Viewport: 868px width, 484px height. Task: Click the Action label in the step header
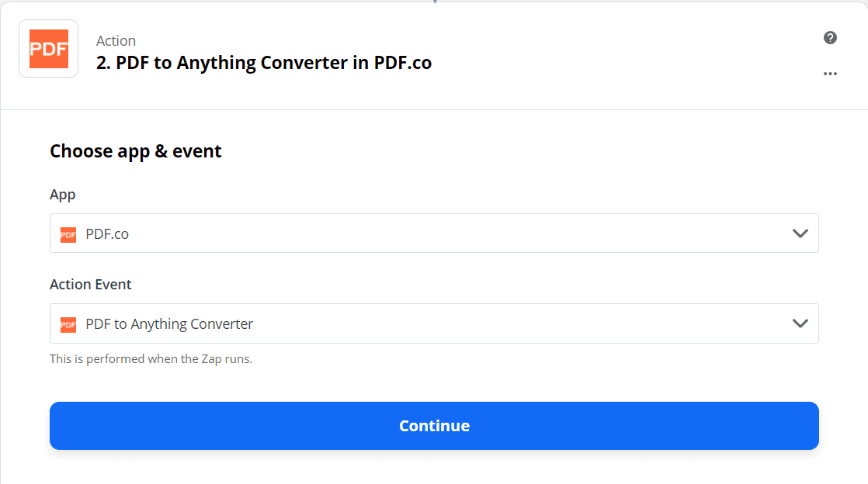[x=116, y=40]
